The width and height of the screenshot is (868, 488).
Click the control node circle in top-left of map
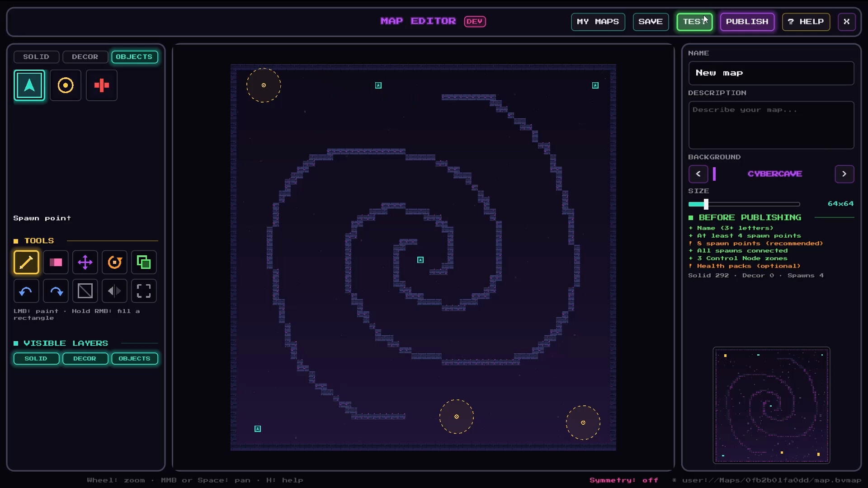tap(264, 85)
